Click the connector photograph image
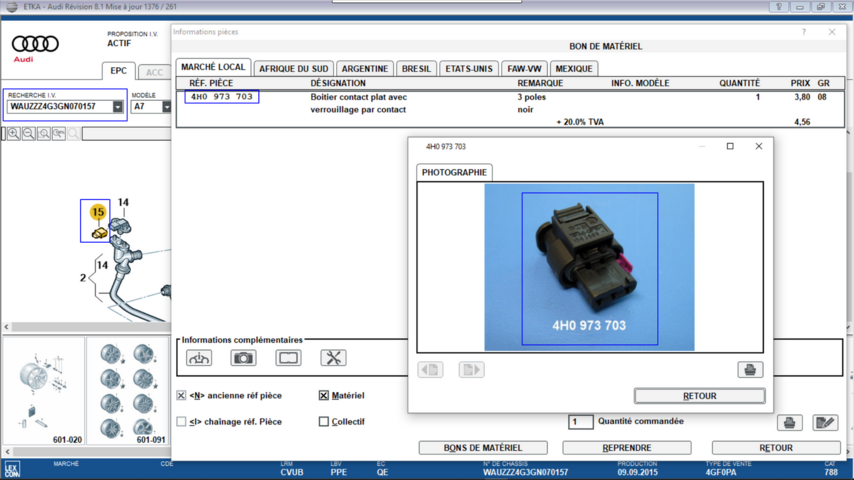Viewport: 854px width, 480px height. click(x=589, y=268)
